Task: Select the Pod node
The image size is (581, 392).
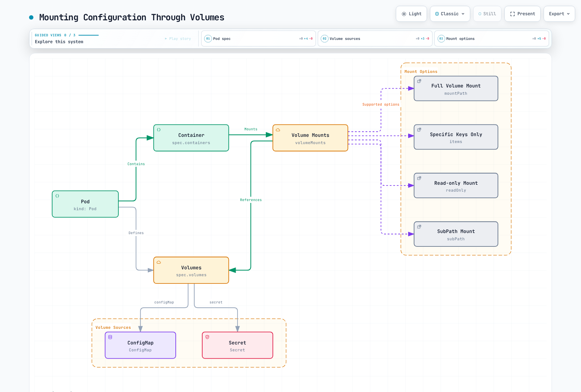Action: pos(85,204)
